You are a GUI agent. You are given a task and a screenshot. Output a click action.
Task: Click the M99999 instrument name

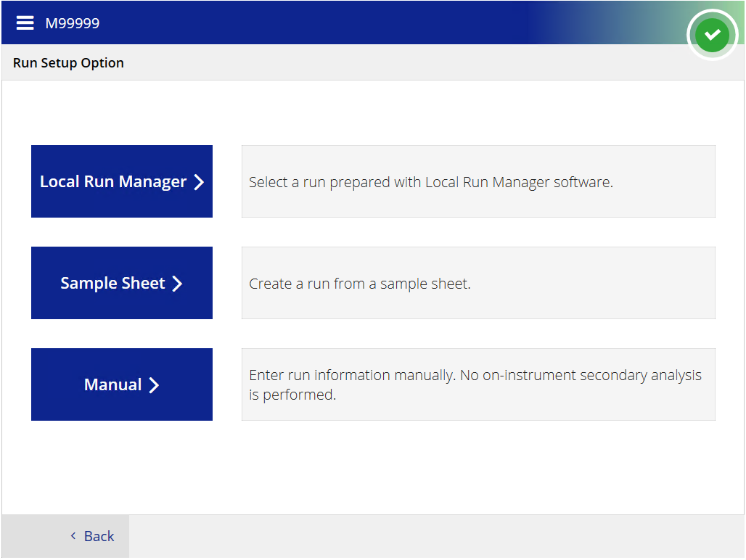pyautogui.click(x=73, y=23)
